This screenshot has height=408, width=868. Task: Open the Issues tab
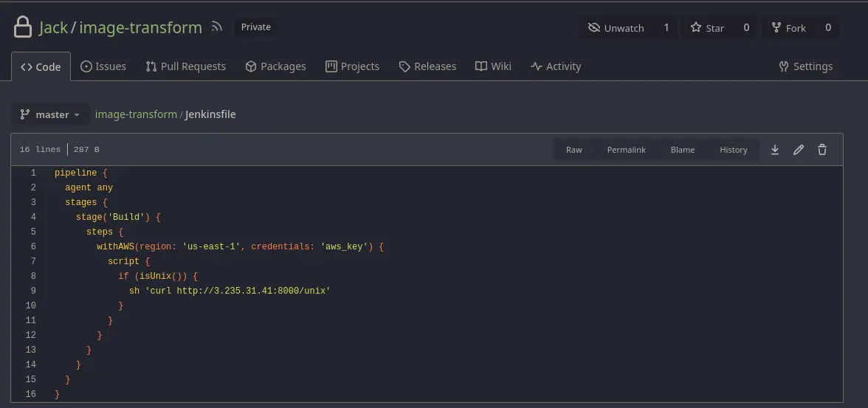103,66
